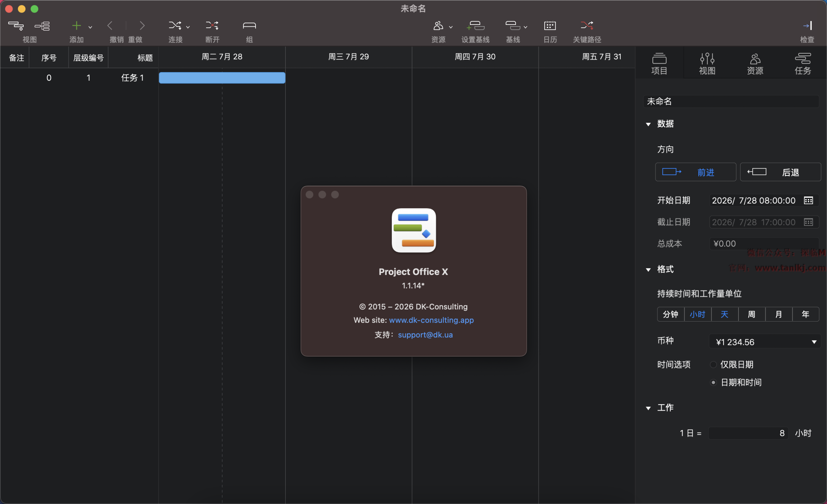Select Date only (仅限日期) radio button
Viewport: 827px width, 504px height.
pos(714,365)
